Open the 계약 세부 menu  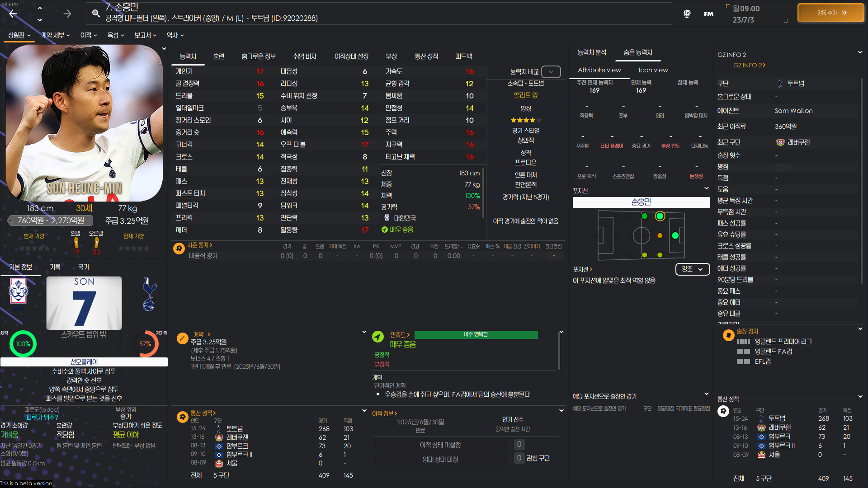click(55, 35)
